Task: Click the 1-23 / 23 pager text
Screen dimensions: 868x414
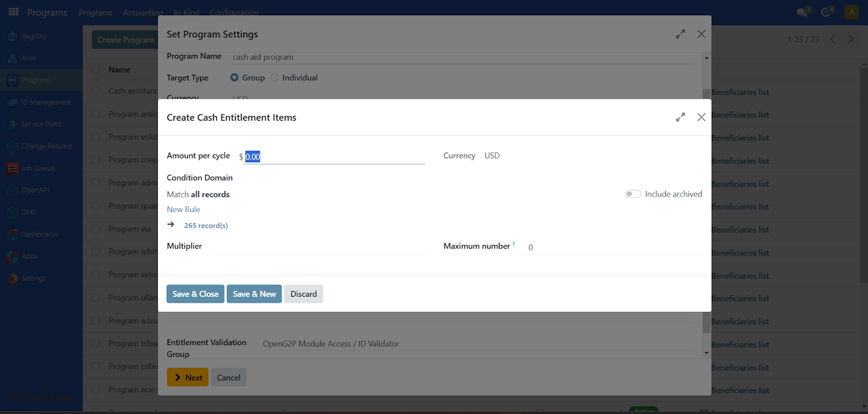Action: [803, 39]
